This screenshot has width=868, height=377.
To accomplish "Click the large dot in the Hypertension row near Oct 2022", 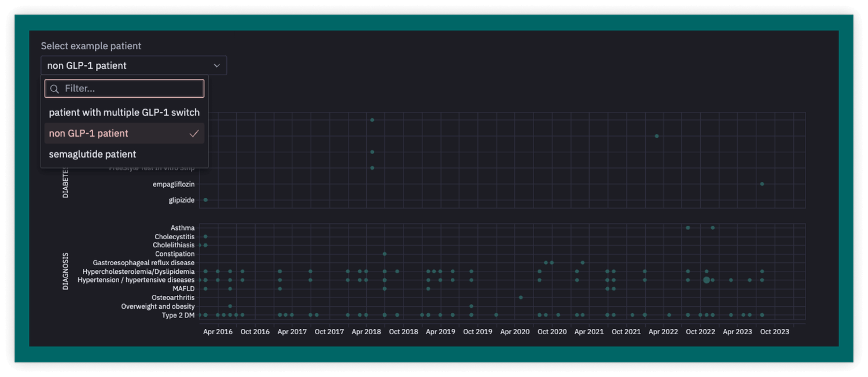I will (x=706, y=280).
